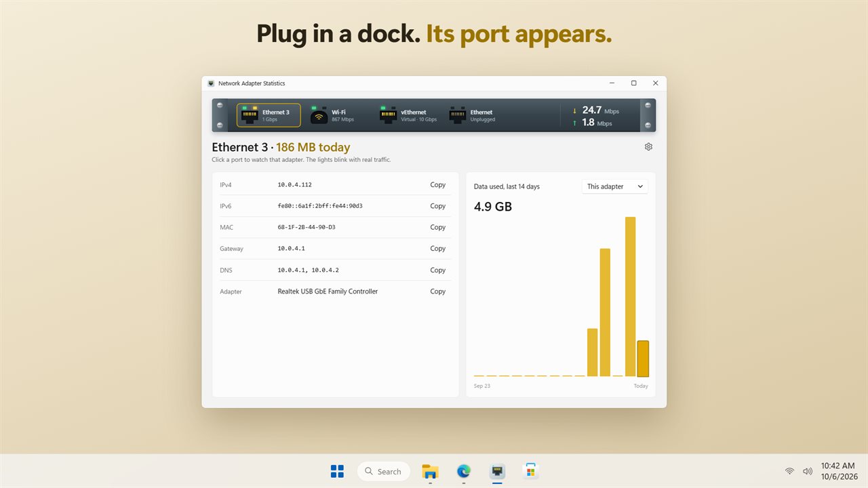Viewport: 868px width, 488px height.
Task: Click the tallest bar in the usage chart
Action: click(630, 297)
